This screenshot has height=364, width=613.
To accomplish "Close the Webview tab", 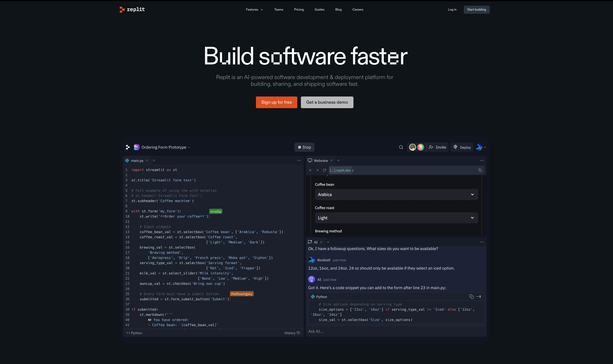I will click(331, 160).
